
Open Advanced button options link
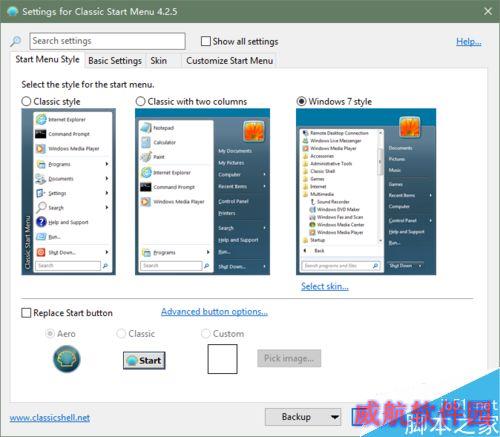tap(214, 312)
